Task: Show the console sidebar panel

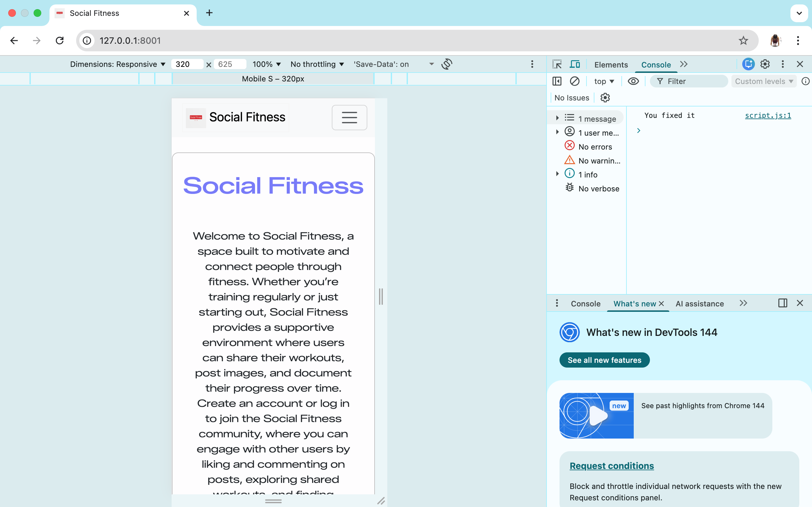Action: 557,81
